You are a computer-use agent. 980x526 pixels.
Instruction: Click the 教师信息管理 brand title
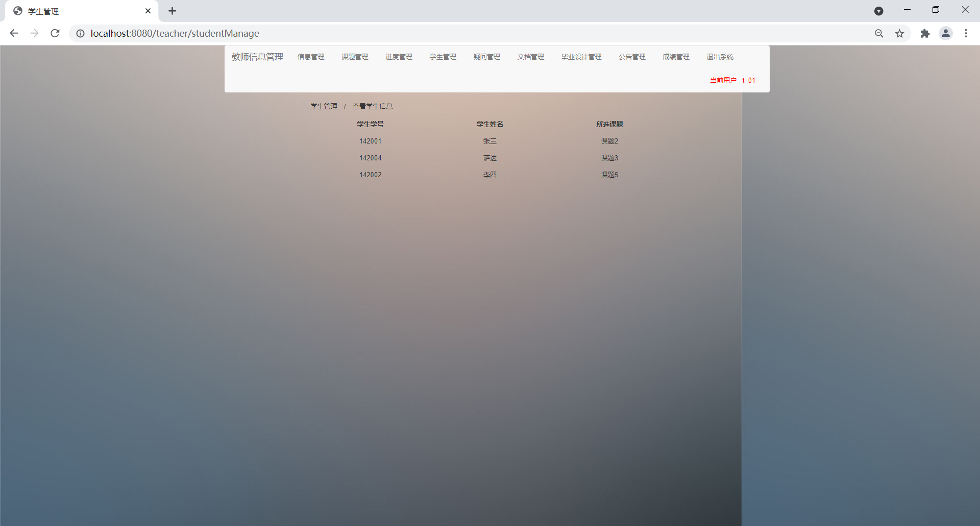257,57
